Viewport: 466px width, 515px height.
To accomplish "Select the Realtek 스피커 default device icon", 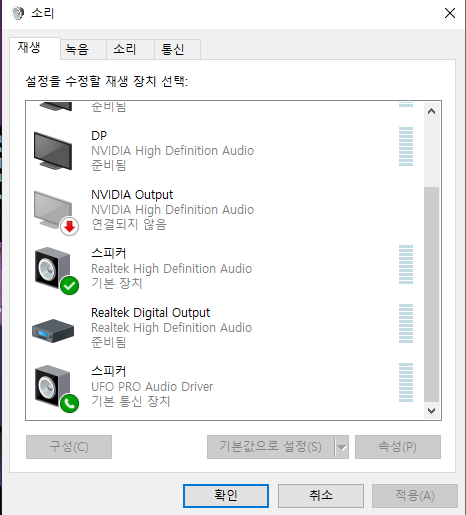I will coord(56,270).
